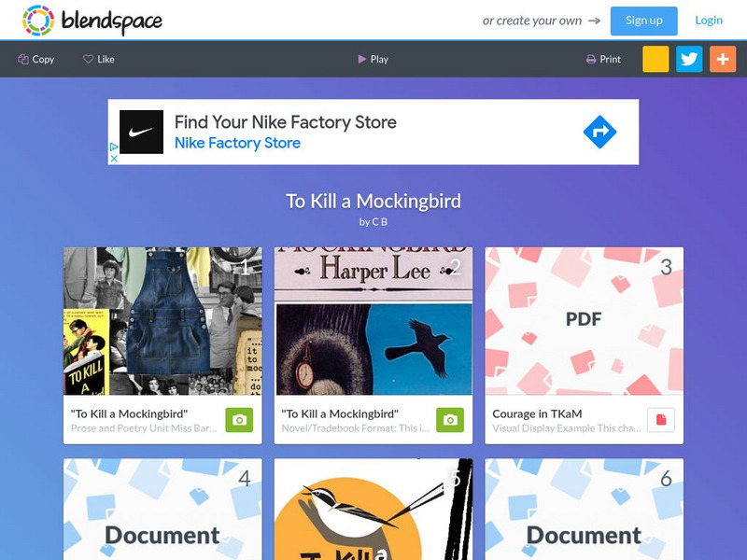Click the Blendspace logo icon
Screen dimensions: 747x560
pyautogui.click(x=38, y=21)
